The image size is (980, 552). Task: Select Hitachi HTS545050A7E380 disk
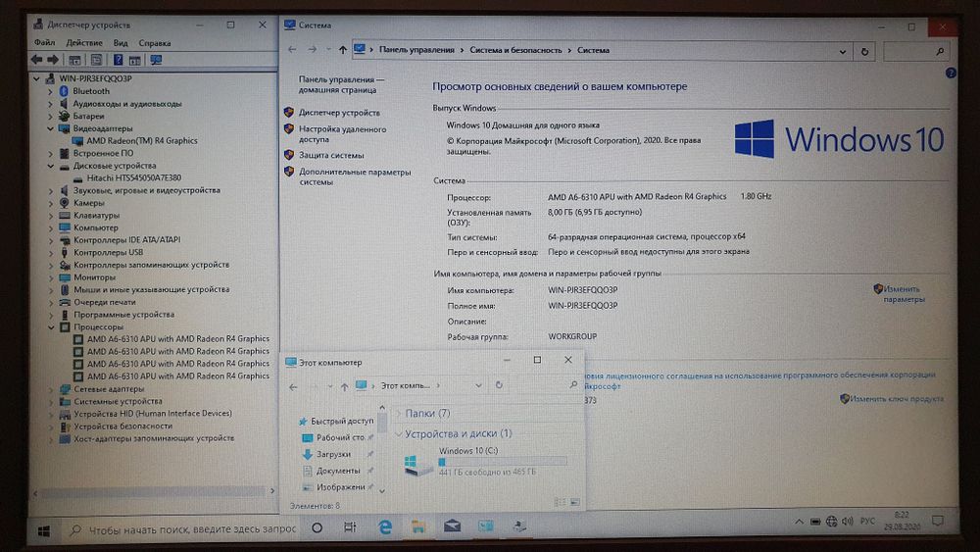(x=133, y=178)
